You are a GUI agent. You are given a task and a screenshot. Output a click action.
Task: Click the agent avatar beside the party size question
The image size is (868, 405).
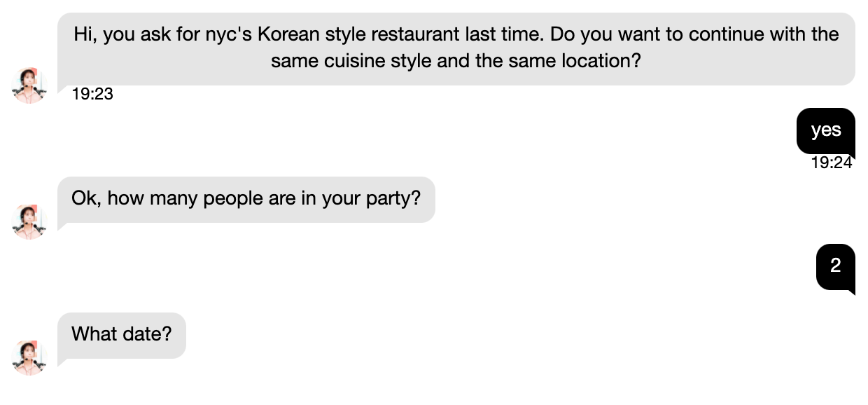tap(29, 222)
